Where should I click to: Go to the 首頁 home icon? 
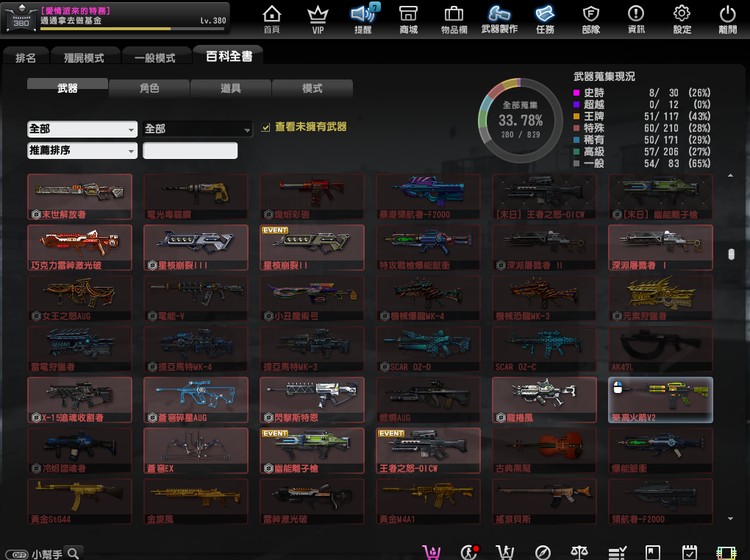click(272, 19)
